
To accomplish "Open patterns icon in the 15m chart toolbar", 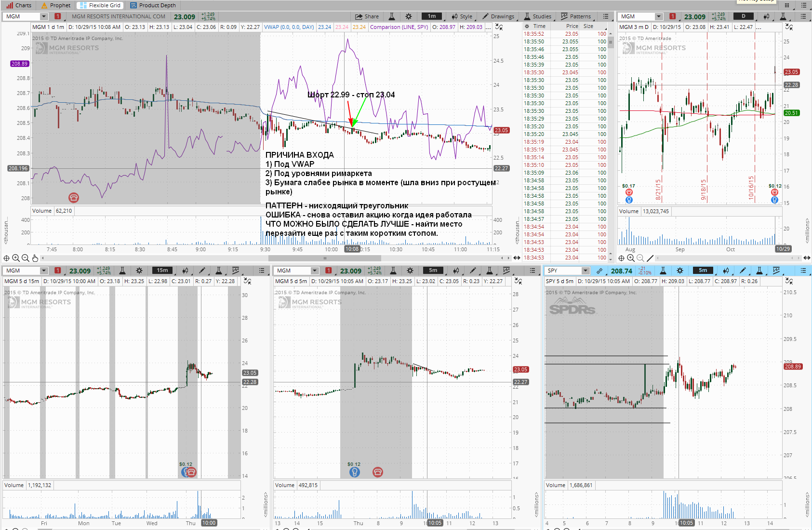I will [x=236, y=271].
